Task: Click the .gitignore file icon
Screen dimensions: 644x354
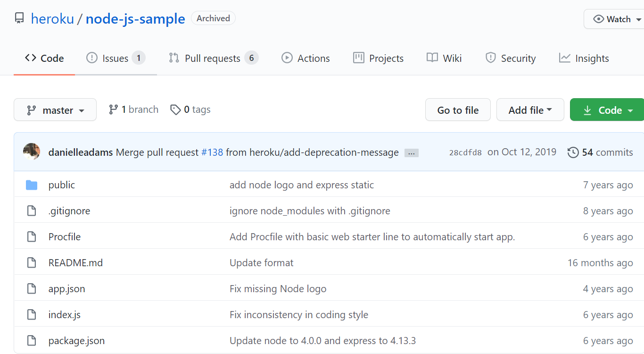Action: [x=32, y=211]
